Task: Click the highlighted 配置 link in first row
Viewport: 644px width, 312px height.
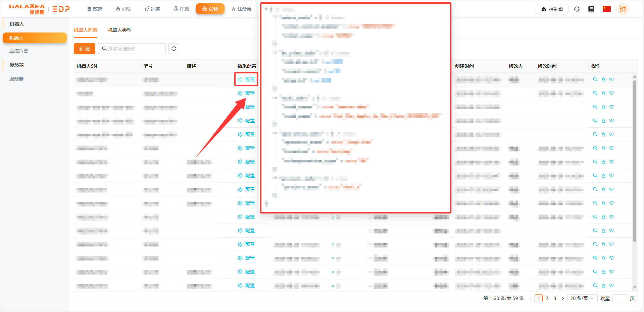Action: 247,79
